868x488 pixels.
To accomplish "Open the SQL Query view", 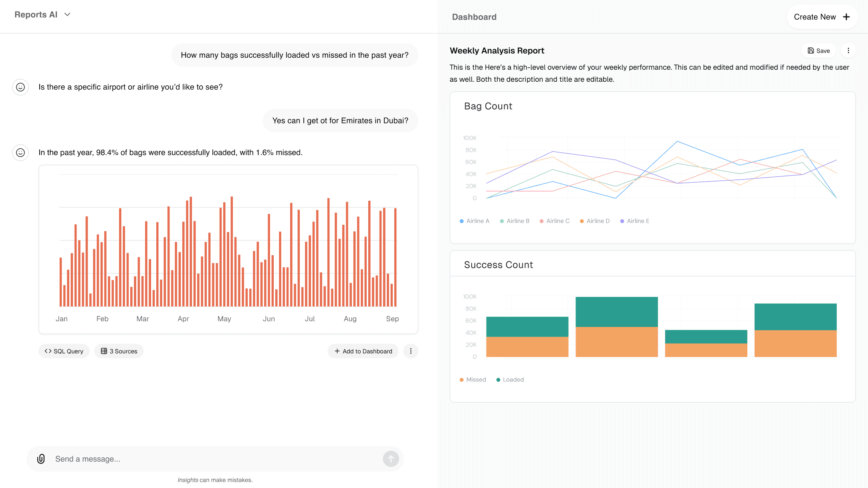I will 64,351.
